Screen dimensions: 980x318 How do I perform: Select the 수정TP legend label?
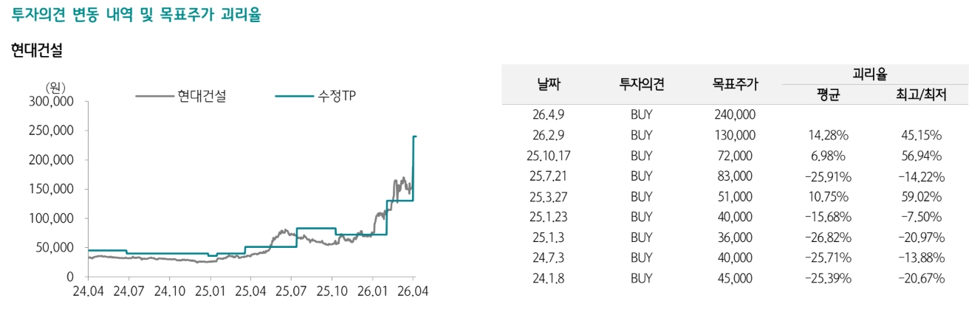point(337,96)
